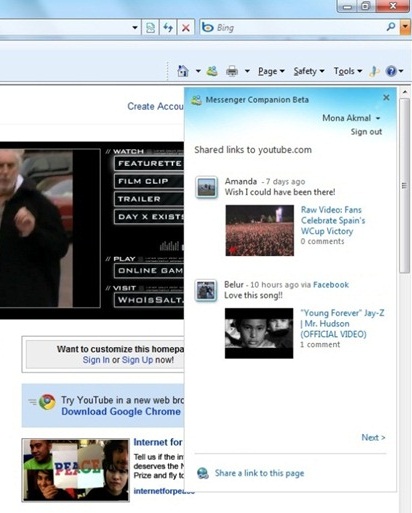The height and width of the screenshot is (513, 412).
Task: Click the page scrollbar up arrow
Action: pos(405,92)
